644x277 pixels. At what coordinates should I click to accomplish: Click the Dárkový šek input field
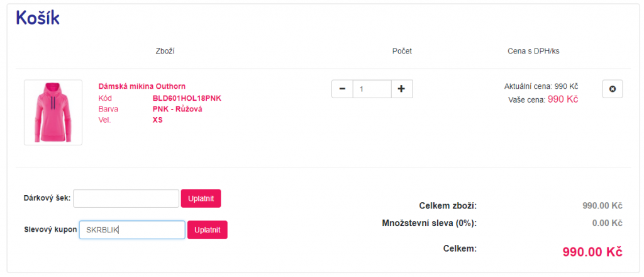coord(126,198)
